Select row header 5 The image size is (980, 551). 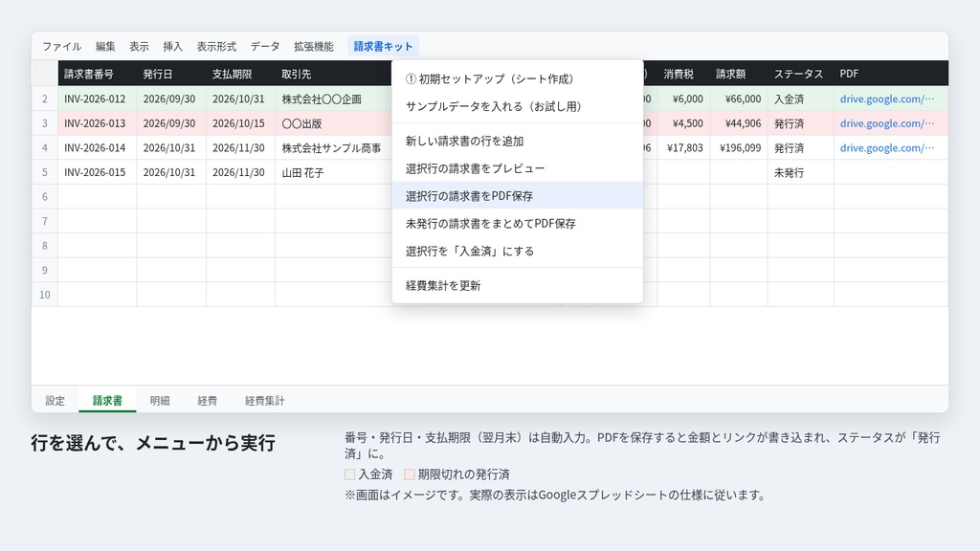click(x=45, y=172)
